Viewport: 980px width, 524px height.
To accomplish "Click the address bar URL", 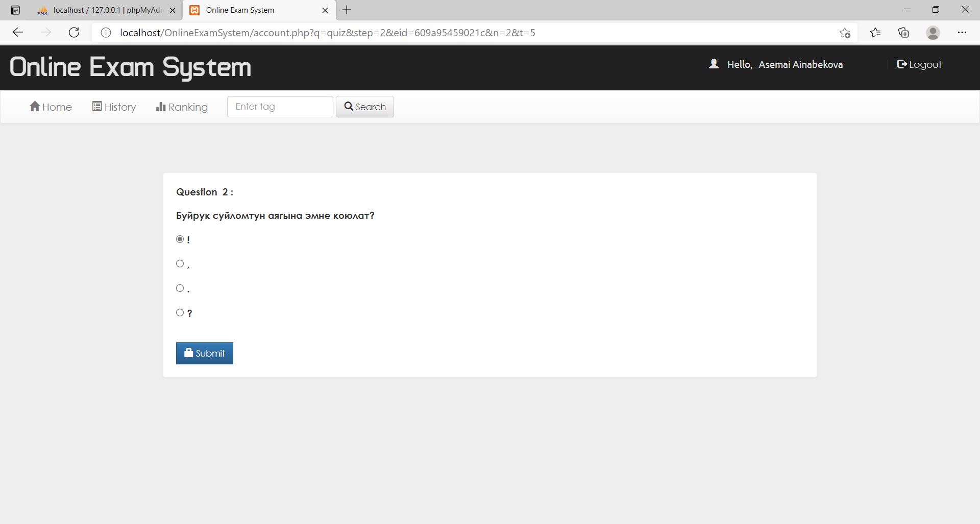I will (328, 33).
